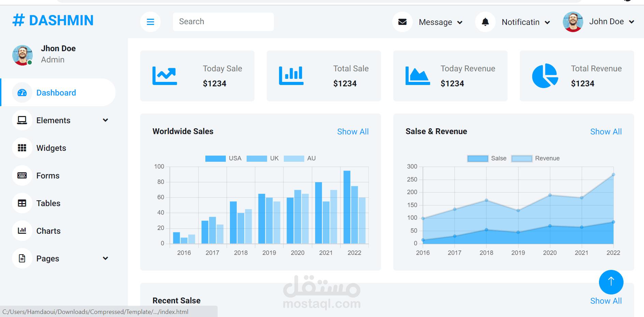Click the Forms keyboard icon
The height and width of the screenshot is (317, 644).
22,175
